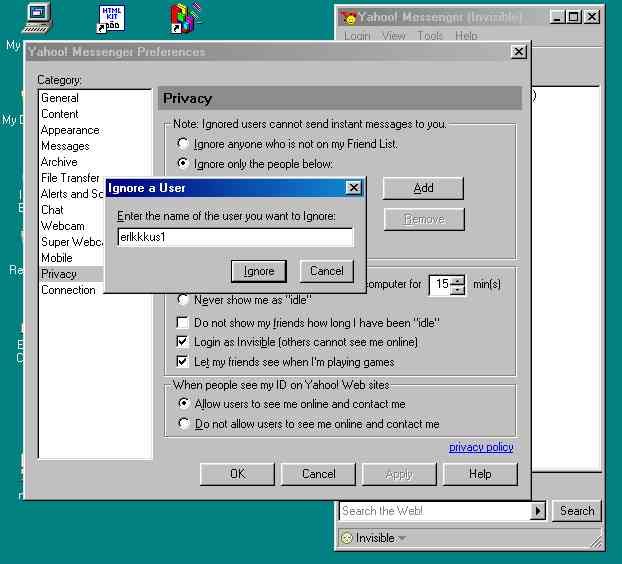Open the Login menu in Messenger

click(x=357, y=36)
